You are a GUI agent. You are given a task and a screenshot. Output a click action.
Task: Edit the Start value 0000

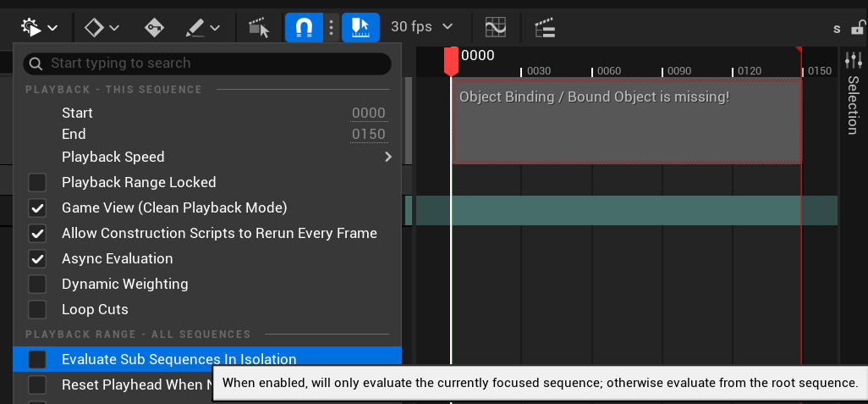[369, 113]
